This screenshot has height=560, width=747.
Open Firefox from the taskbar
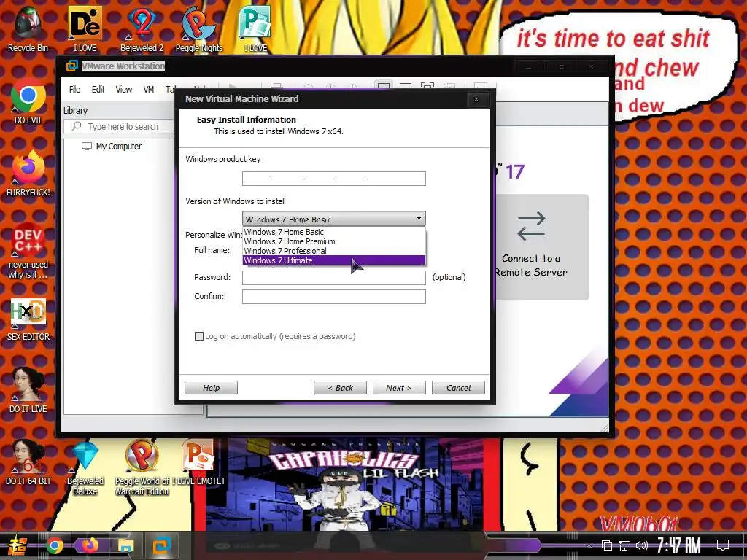(90, 545)
